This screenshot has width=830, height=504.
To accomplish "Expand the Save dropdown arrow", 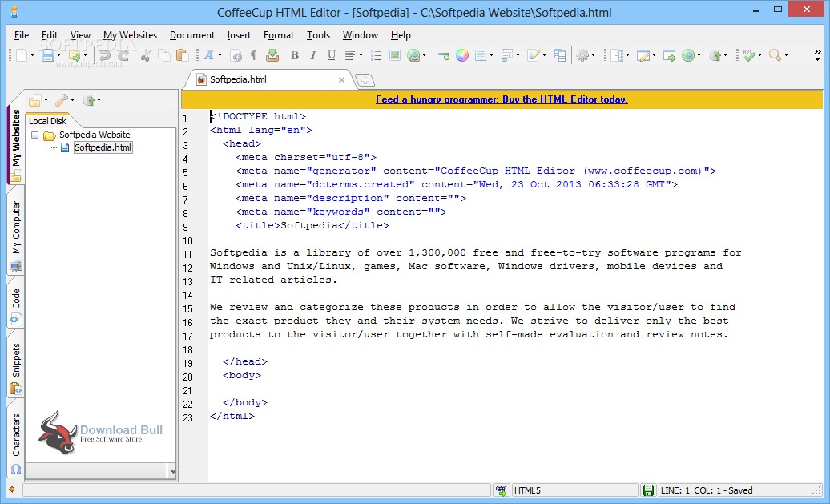I will (x=58, y=55).
